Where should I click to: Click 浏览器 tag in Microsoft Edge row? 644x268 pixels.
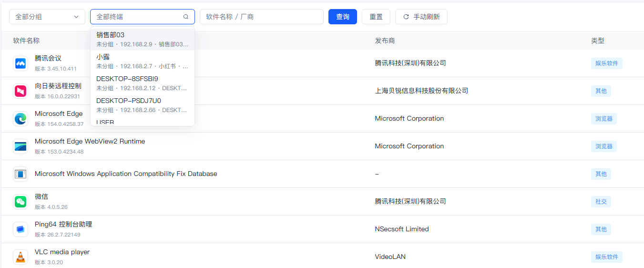604,119
